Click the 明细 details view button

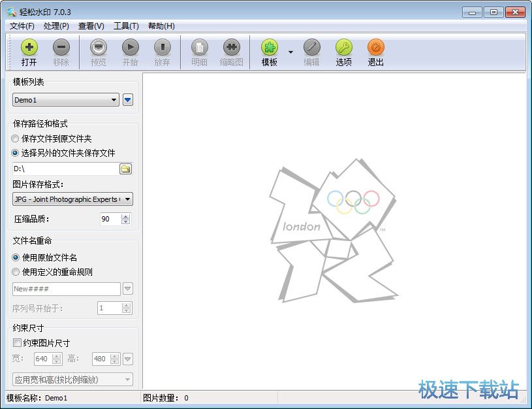point(199,52)
